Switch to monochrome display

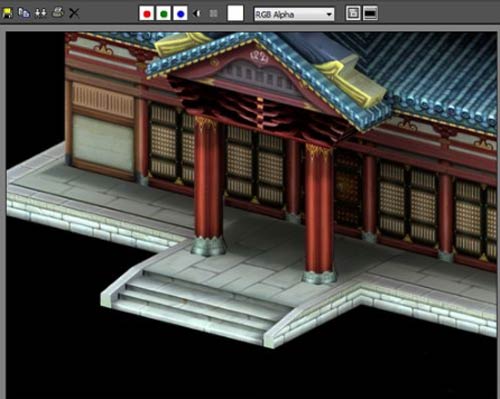pos(213,14)
